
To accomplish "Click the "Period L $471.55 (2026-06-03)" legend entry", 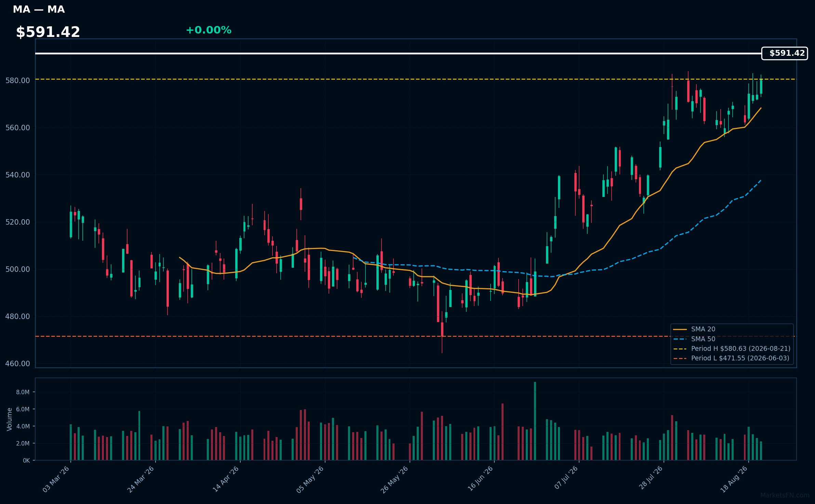I will coord(731,358).
